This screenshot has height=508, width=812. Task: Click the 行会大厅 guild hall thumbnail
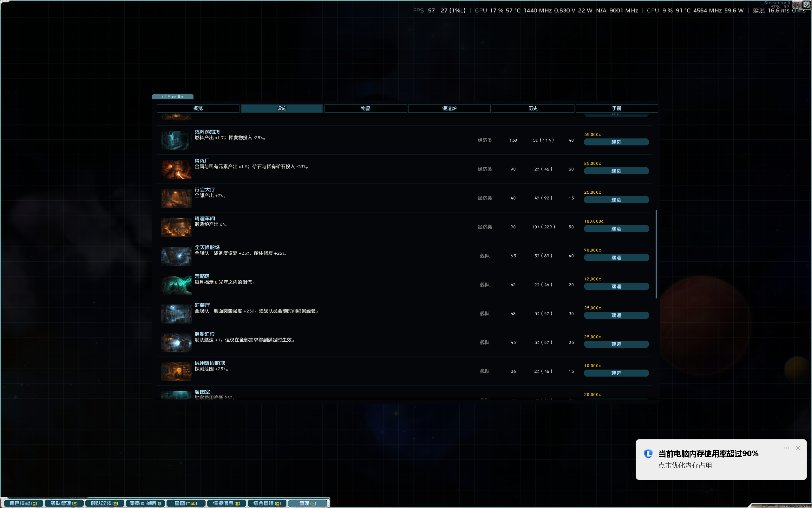[176, 198]
